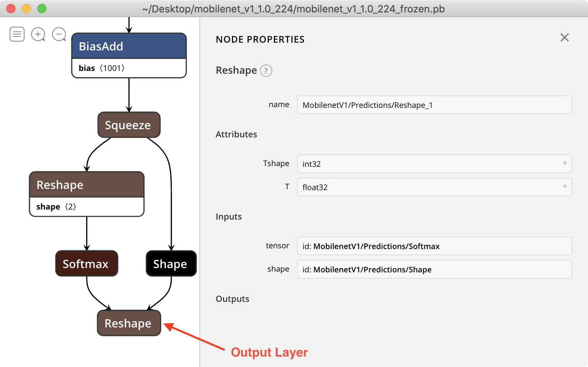Click the Outputs section heading

(x=232, y=299)
